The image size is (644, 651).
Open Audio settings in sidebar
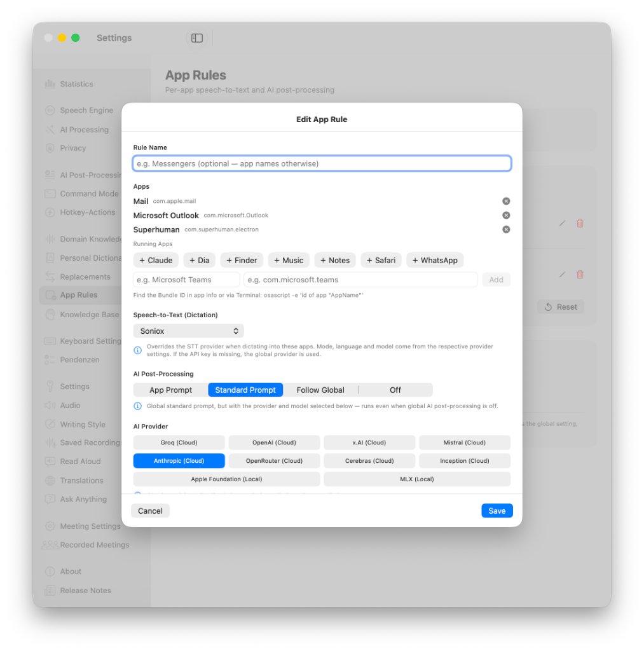click(70, 405)
